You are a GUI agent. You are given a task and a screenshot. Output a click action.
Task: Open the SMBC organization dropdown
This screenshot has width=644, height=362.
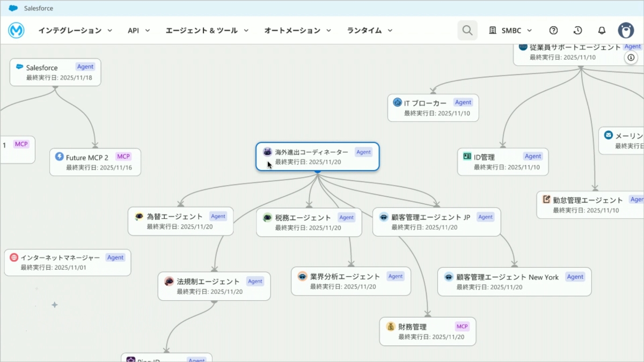pos(510,31)
